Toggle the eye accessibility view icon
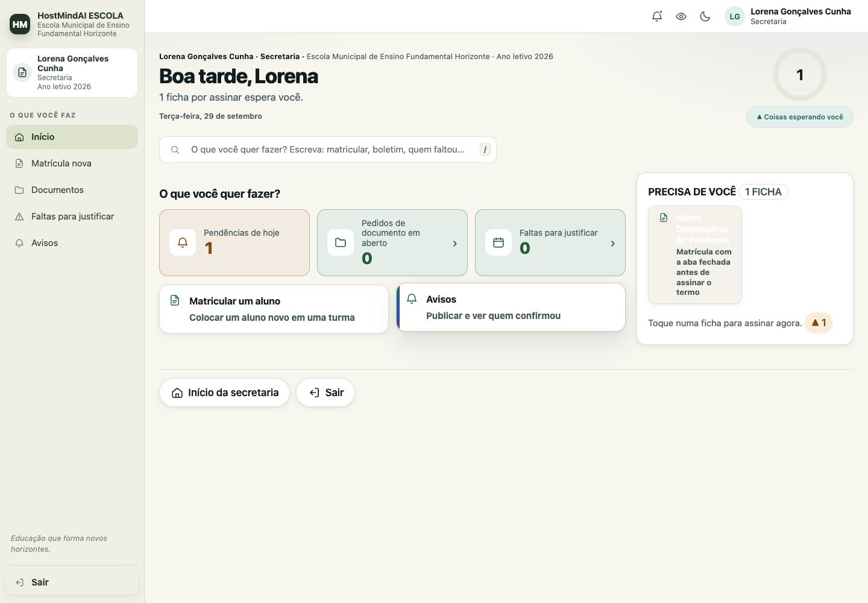Image resolution: width=868 pixels, height=603 pixels. (x=681, y=16)
